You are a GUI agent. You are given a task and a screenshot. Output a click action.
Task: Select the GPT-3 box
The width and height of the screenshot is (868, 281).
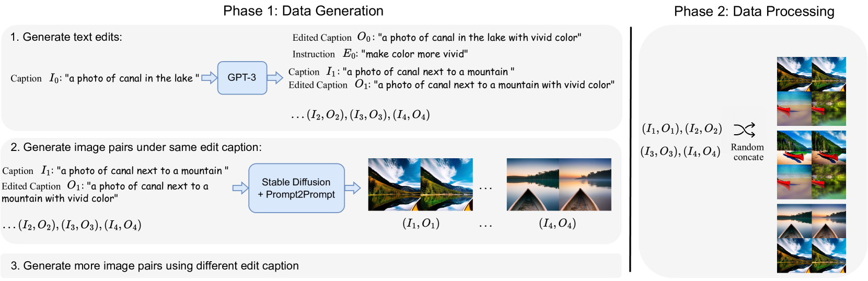point(242,78)
